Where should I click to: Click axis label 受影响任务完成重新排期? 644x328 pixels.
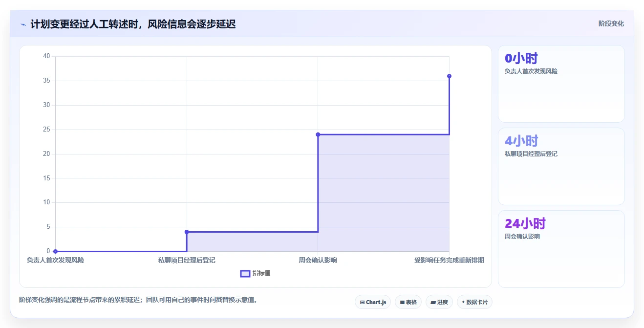tap(449, 260)
